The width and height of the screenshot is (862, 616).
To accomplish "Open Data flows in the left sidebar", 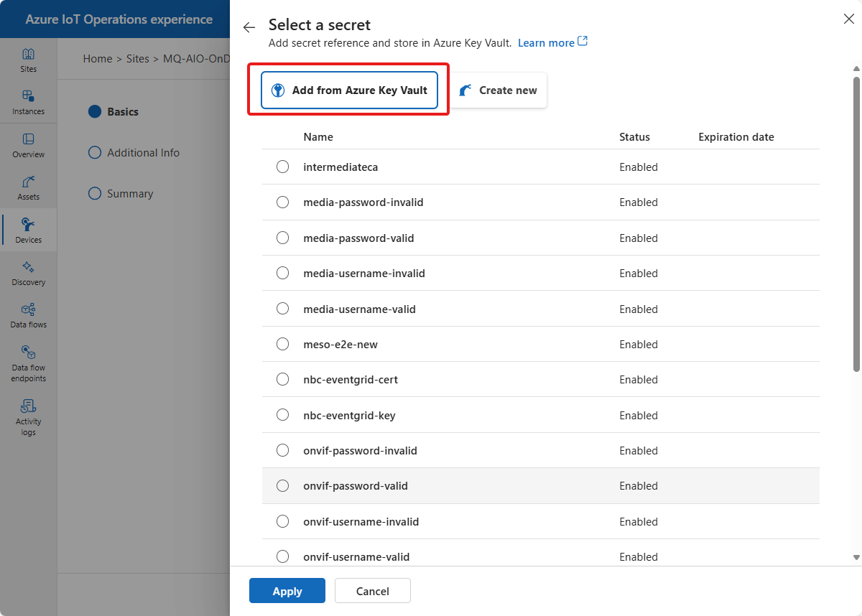I will tap(29, 315).
